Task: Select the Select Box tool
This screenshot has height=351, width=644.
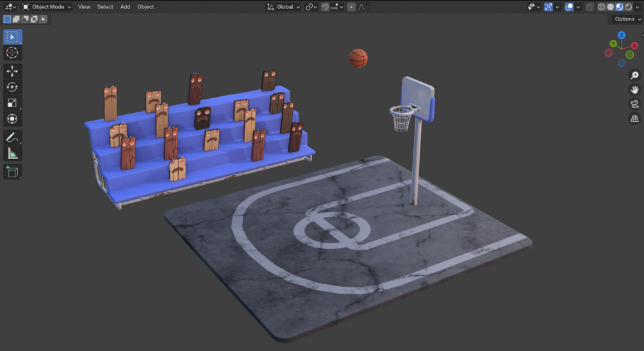Action: coord(12,37)
